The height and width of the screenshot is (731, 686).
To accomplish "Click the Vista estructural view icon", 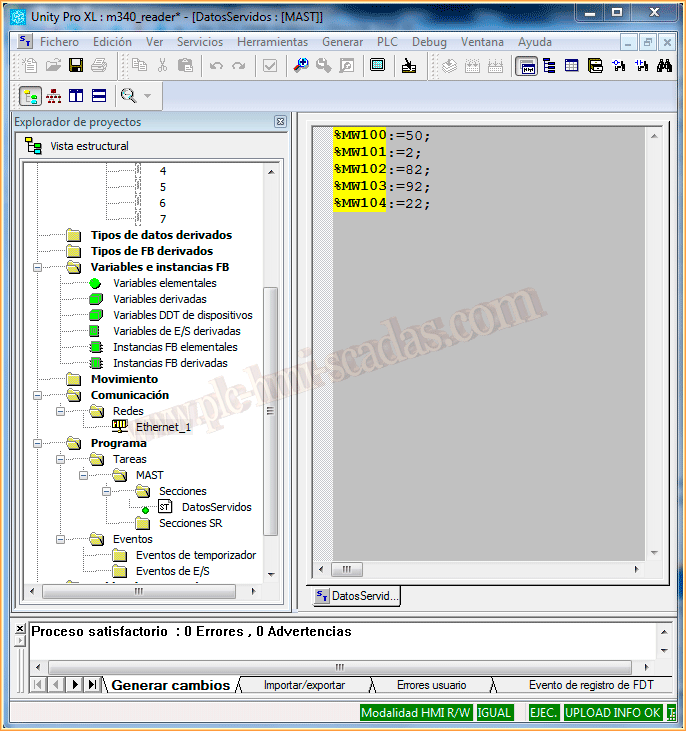I will tap(32, 146).
